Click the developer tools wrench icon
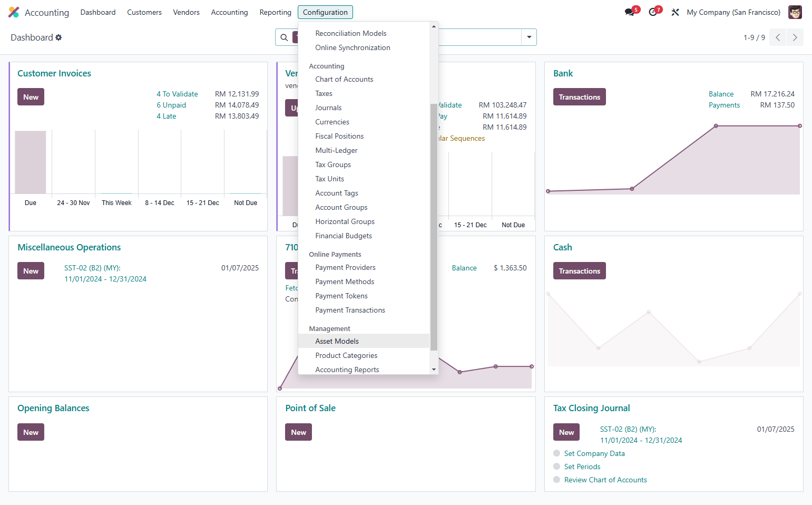 pyautogui.click(x=675, y=12)
